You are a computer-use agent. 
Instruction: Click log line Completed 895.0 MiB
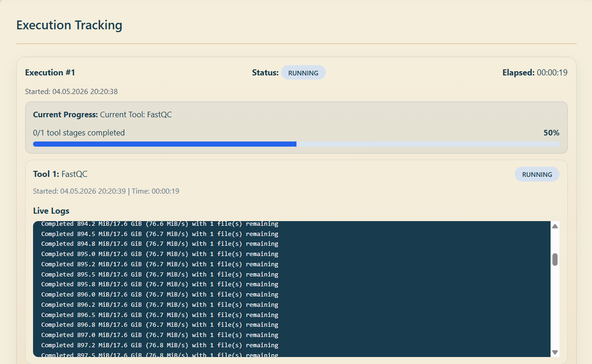click(160, 254)
